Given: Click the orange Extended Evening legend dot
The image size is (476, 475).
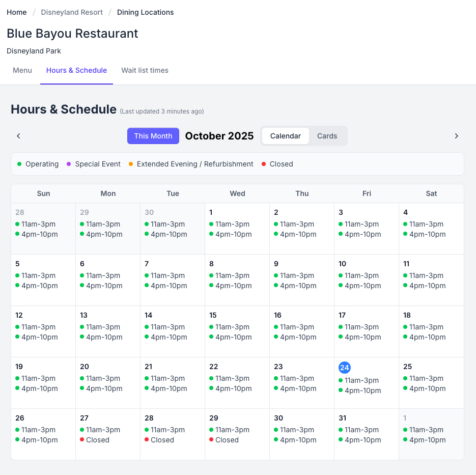Looking at the screenshot, I should 131,164.
